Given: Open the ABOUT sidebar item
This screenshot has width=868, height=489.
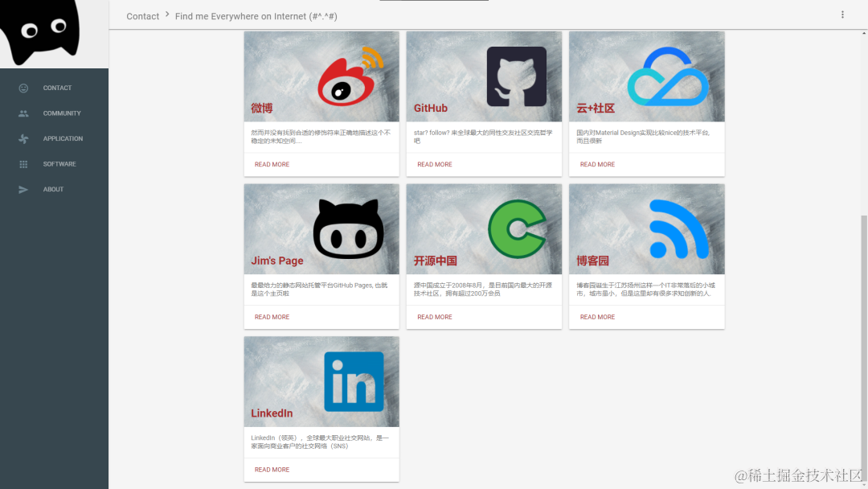Looking at the screenshot, I should 55,189.
